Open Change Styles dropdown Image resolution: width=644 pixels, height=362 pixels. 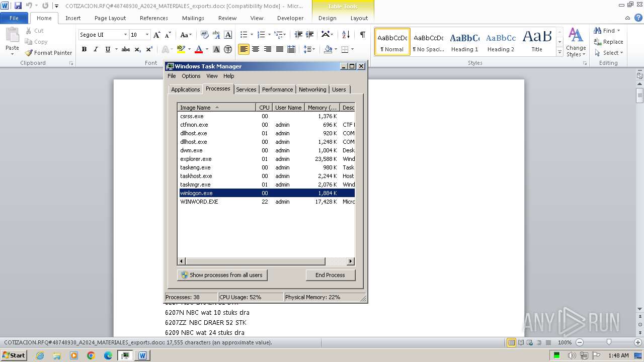click(576, 43)
